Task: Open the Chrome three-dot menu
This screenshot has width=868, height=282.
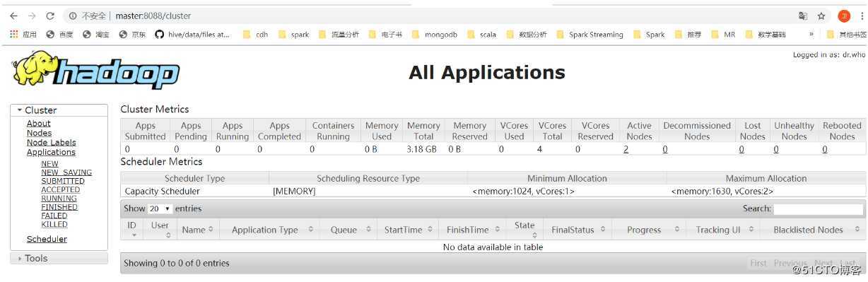Action: tap(862, 16)
